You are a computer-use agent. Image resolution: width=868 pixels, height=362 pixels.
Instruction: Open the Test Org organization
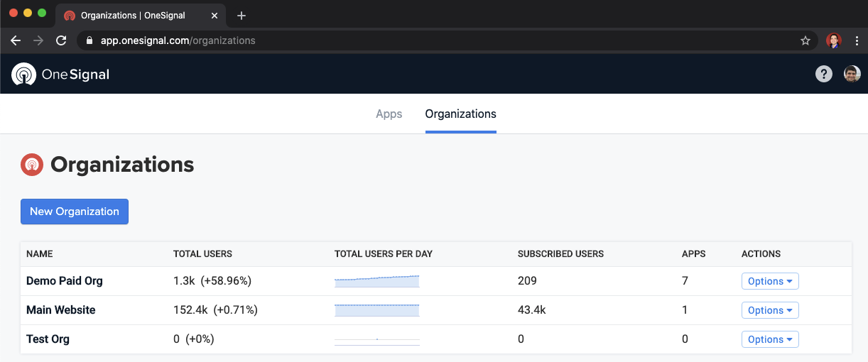click(48, 339)
